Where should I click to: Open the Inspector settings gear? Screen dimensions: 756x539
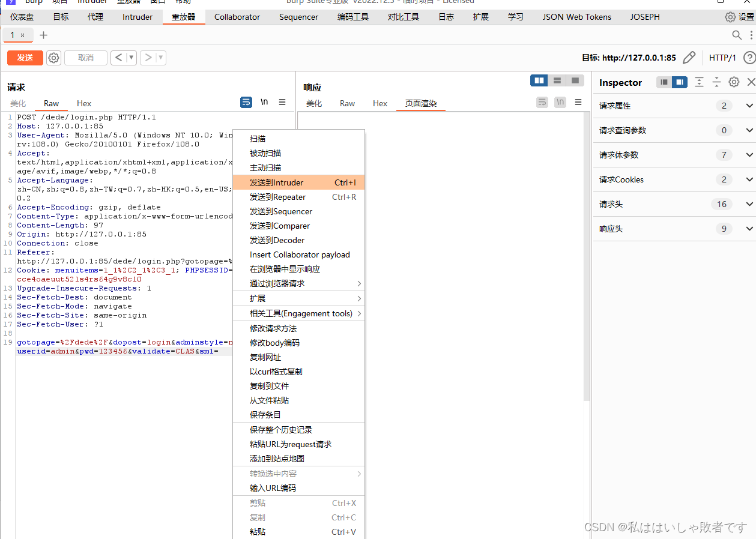point(734,82)
